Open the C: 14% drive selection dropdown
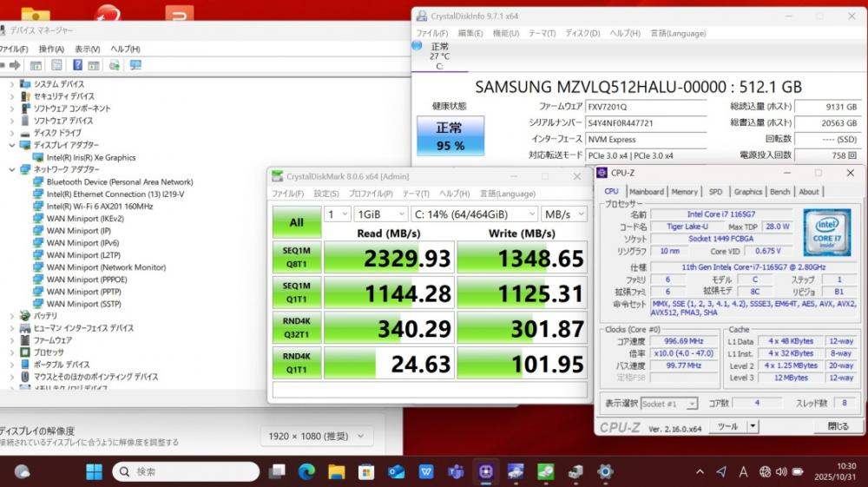The height and width of the screenshot is (487, 868). tap(475, 214)
